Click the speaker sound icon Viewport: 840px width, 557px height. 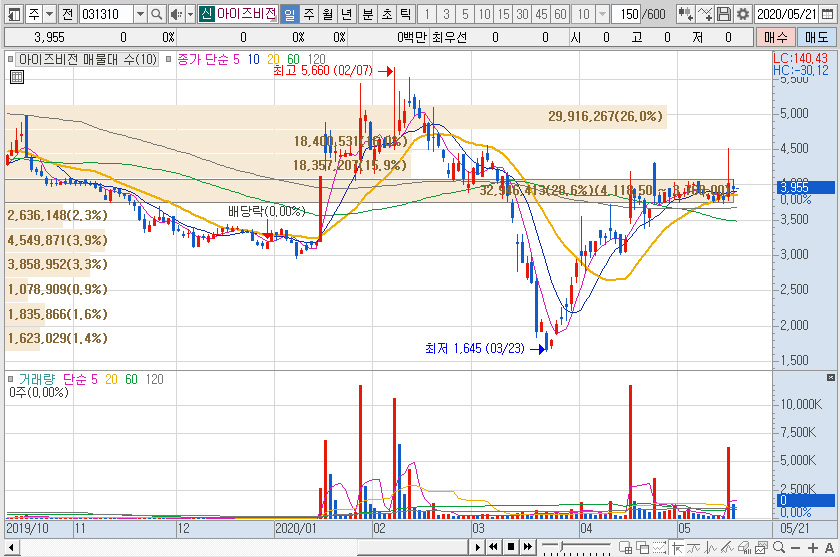click(176, 14)
